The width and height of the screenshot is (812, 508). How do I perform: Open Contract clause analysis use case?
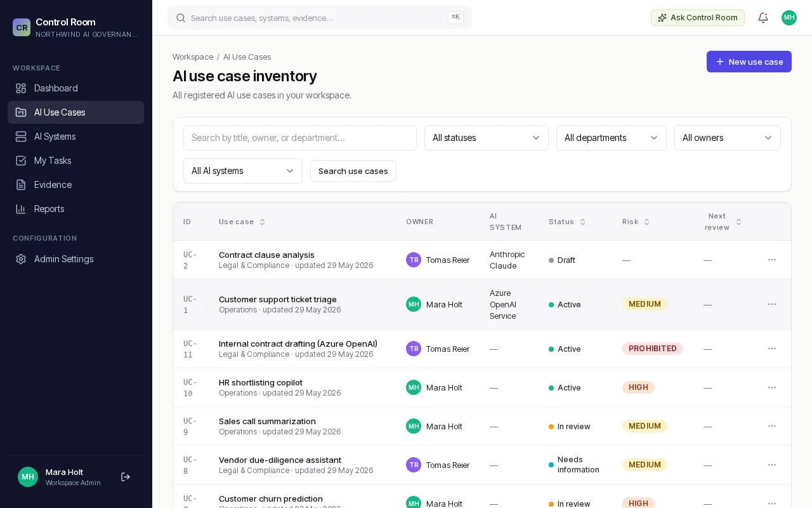(x=266, y=255)
